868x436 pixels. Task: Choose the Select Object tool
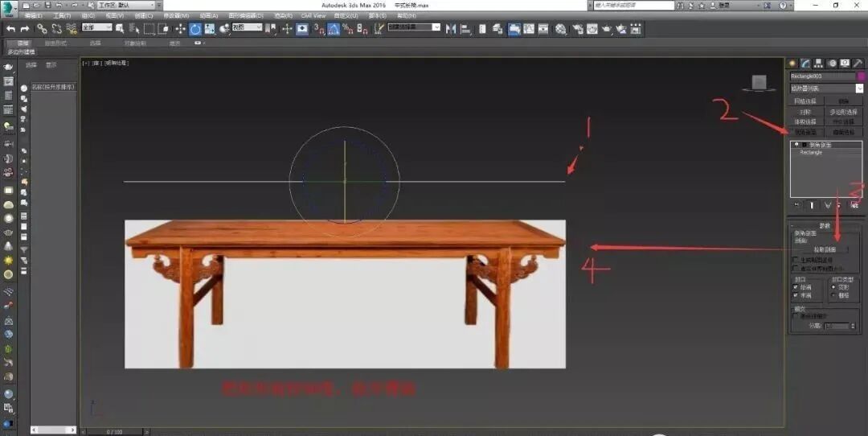[120, 29]
